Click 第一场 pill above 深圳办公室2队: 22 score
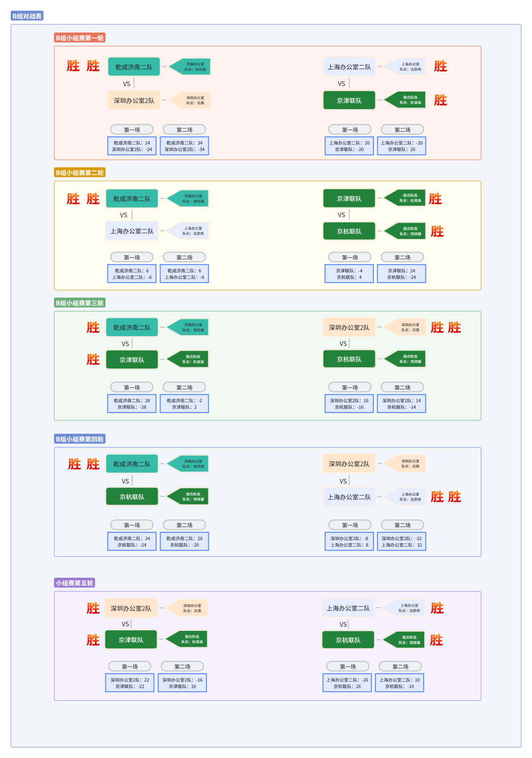Image resolution: width=532 pixels, height=758 pixels. [130, 666]
